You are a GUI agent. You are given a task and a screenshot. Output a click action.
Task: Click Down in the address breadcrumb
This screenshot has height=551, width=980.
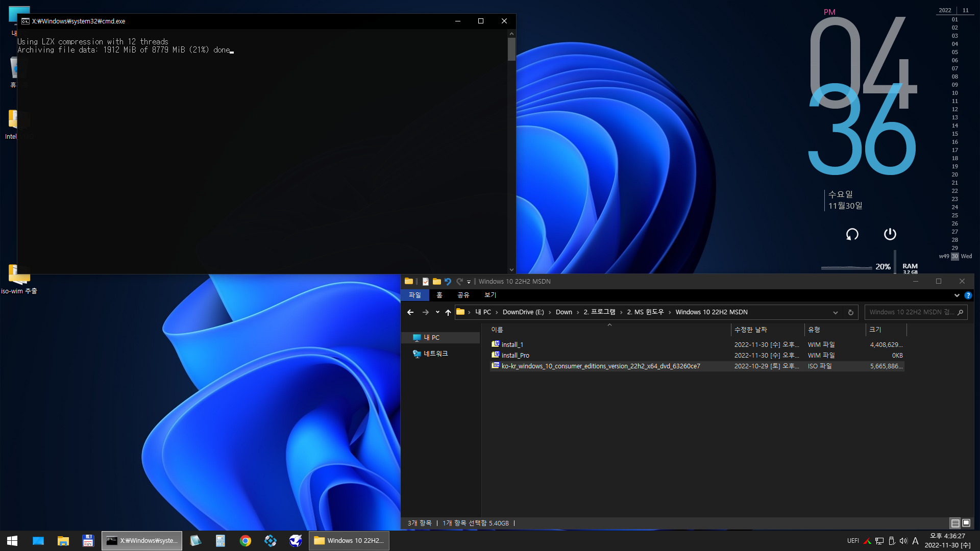[564, 312]
